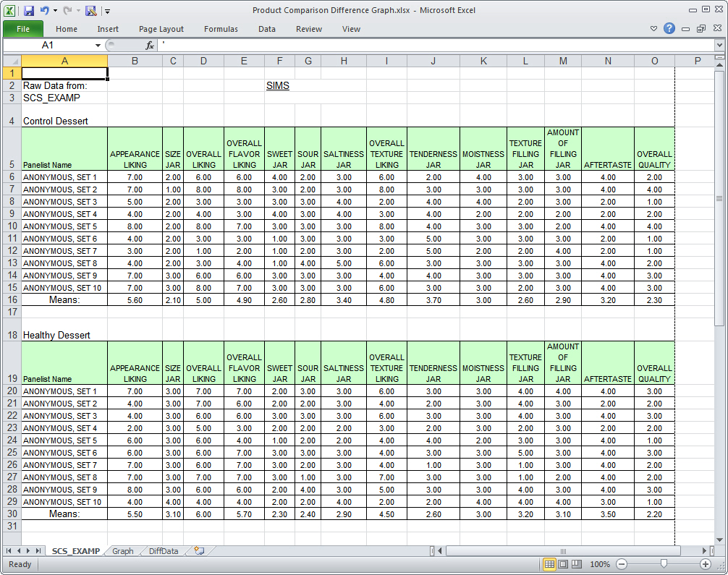Select column O header
The width and height of the screenshot is (728, 575).
(x=655, y=61)
